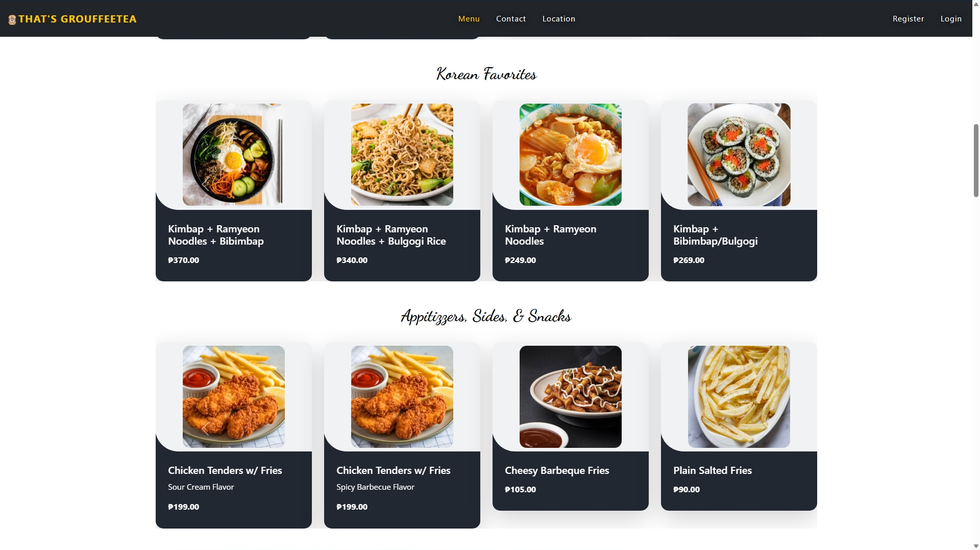Click the That's Grouffeetea logo icon
Viewport: 980px width, 550px height.
[12, 20]
